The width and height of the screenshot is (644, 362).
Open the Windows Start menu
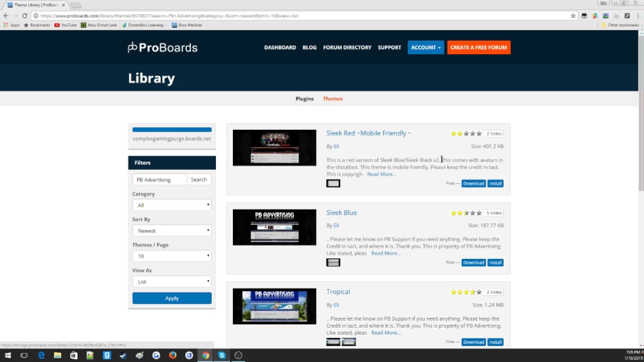pos(8,355)
